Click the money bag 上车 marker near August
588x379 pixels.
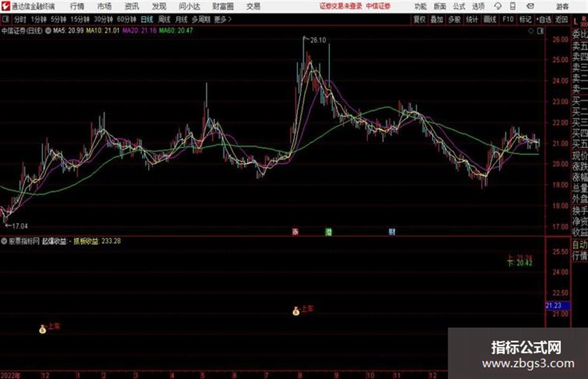click(x=296, y=311)
